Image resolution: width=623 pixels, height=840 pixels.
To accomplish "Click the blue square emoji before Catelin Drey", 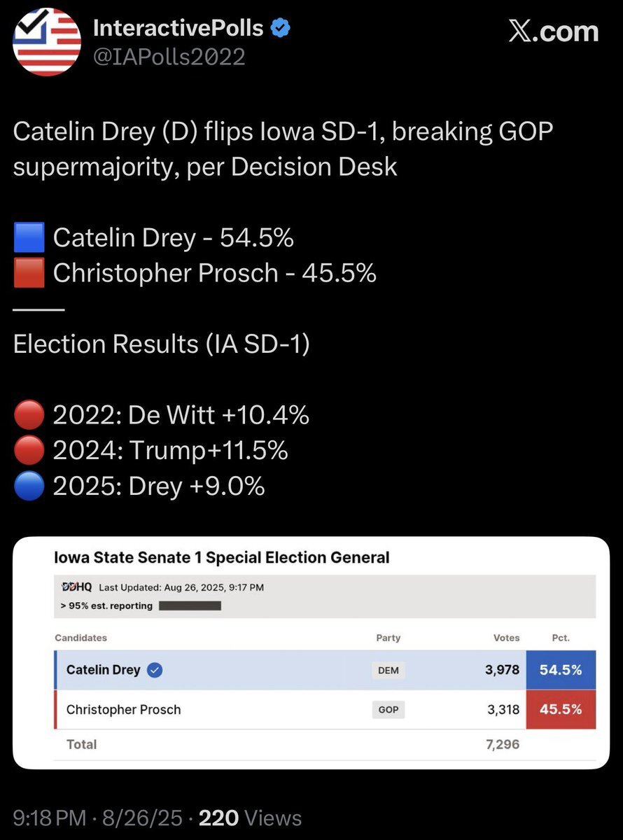I will (x=29, y=237).
